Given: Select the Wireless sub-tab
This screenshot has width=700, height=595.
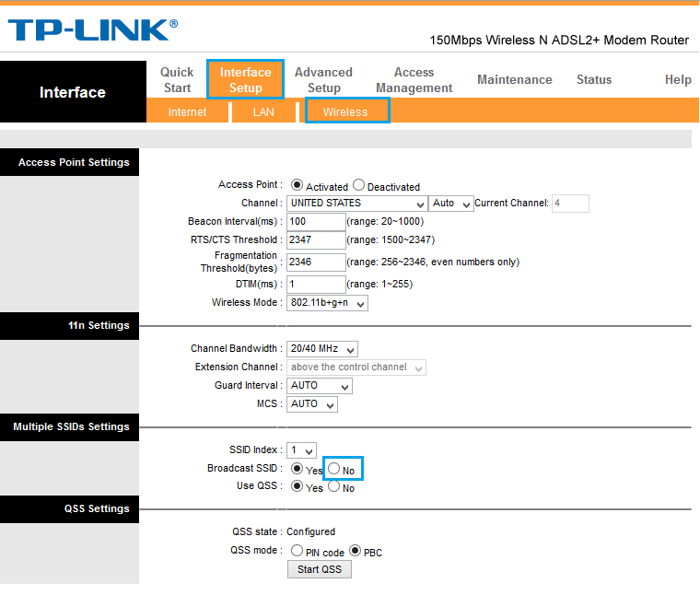Looking at the screenshot, I should coord(345,112).
